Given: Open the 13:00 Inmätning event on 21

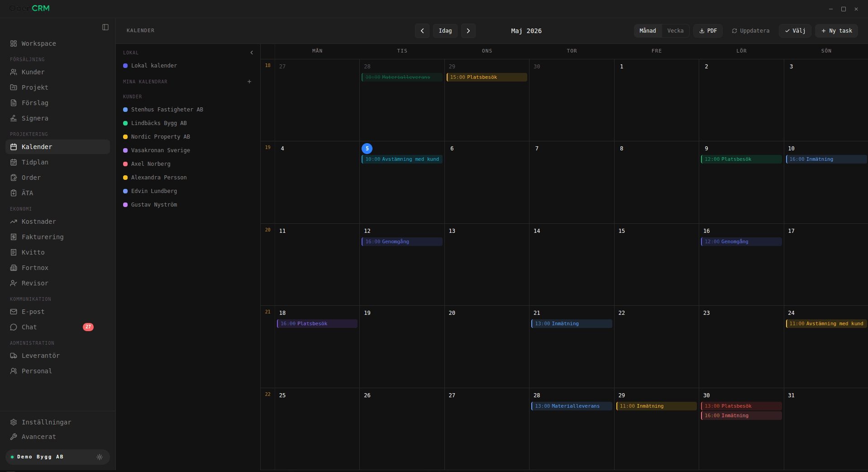Looking at the screenshot, I should [572, 324].
